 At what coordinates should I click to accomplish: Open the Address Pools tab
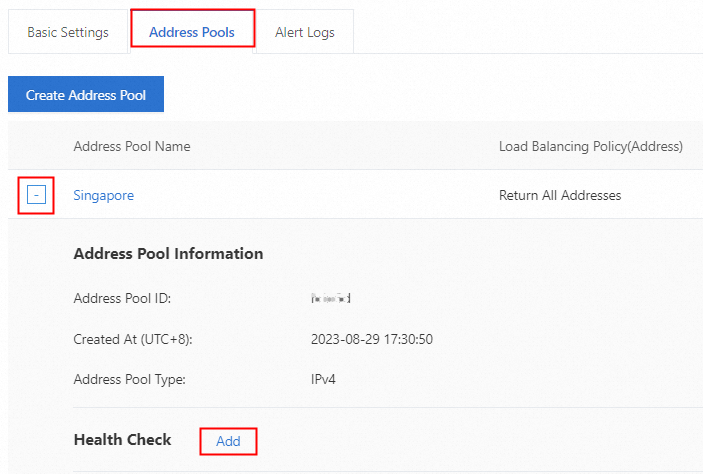[x=192, y=32]
